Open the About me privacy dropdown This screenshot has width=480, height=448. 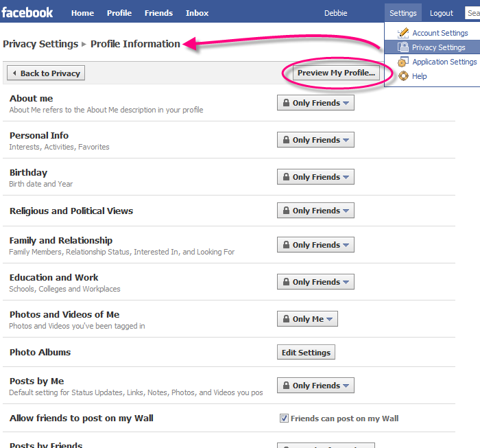coord(315,103)
